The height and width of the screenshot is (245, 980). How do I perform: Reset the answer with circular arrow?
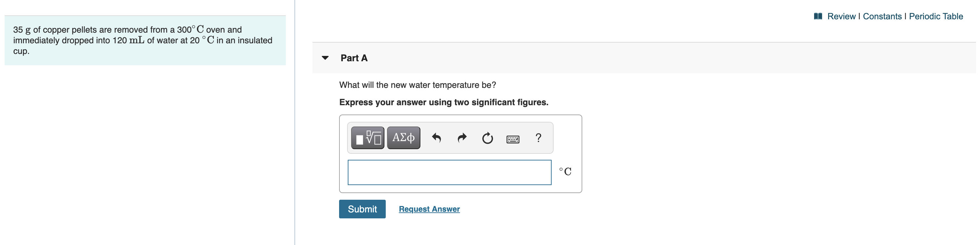click(487, 138)
